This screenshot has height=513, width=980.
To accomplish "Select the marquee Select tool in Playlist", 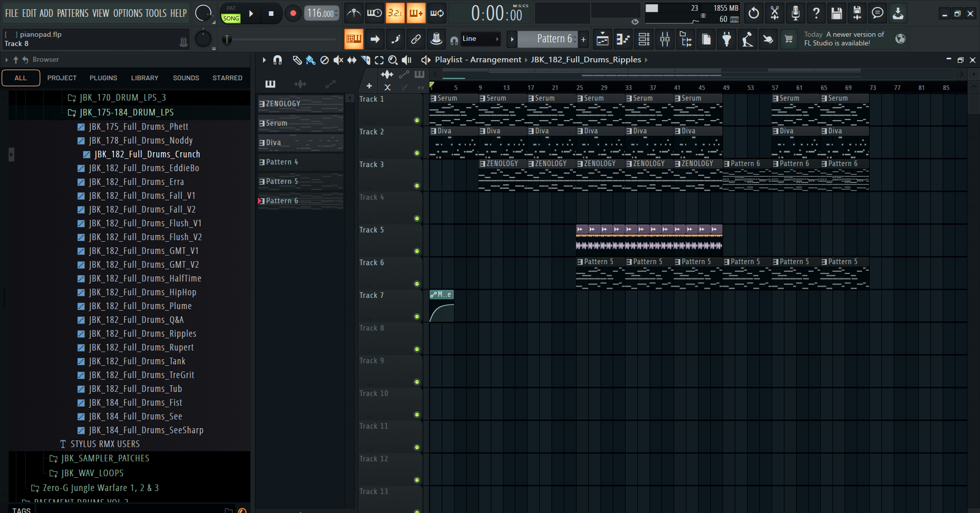I will coord(379,60).
